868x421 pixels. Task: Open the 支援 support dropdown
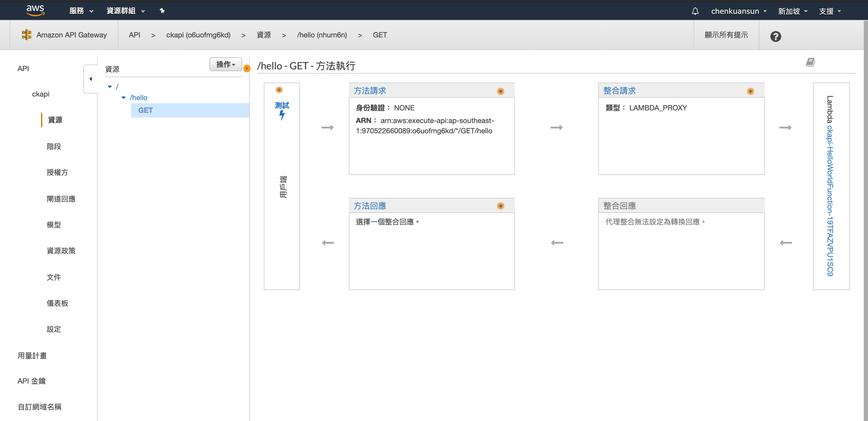(830, 11)
